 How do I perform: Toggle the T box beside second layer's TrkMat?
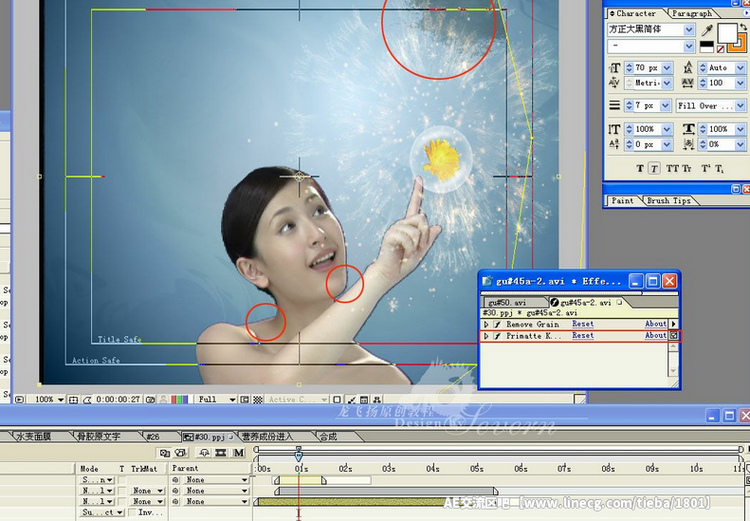122,490
